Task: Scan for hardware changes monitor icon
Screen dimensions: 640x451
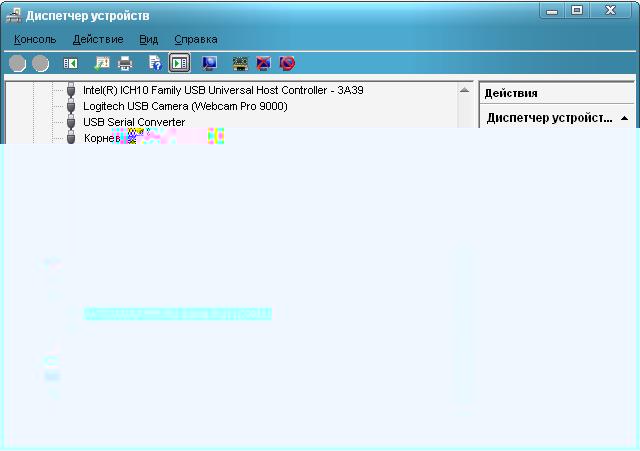Action: tap(209, 63)
